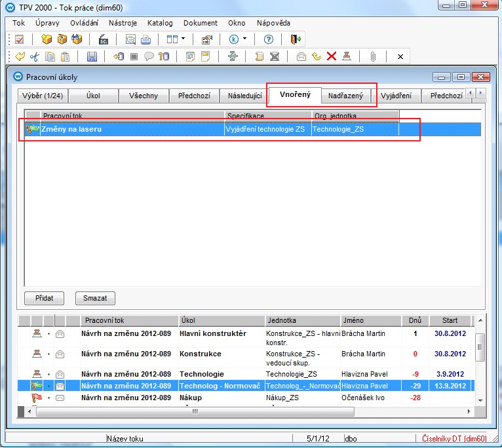Click the rubber stamp icon in toolbar
This screenshot has width=502, height=448.
347,56
